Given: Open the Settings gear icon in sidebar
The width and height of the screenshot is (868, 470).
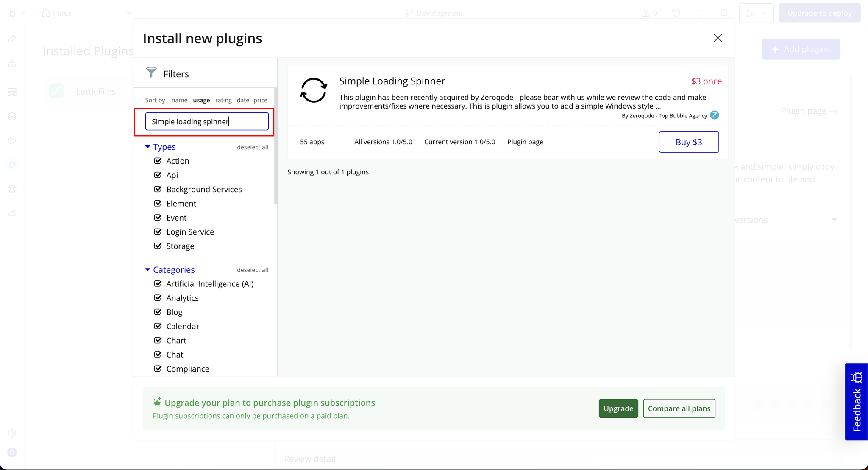Looking at the screenshot, I should pos(12,189).
